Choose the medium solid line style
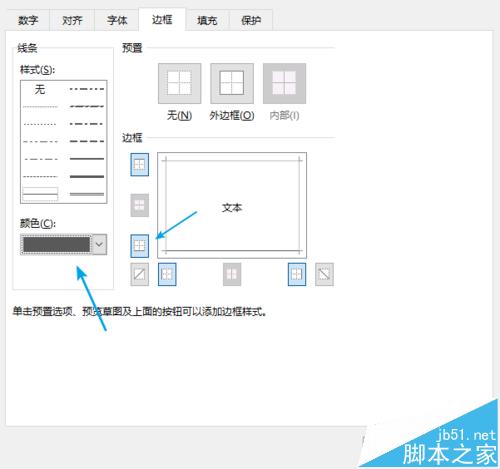This screenshot has height=469, width=500. (x=87, y=159)
